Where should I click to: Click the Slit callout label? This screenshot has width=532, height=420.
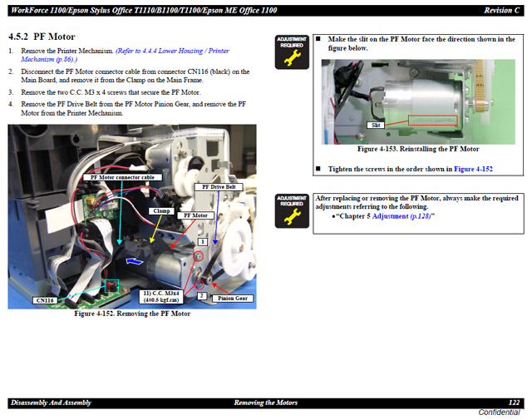(x=376, y=125)
